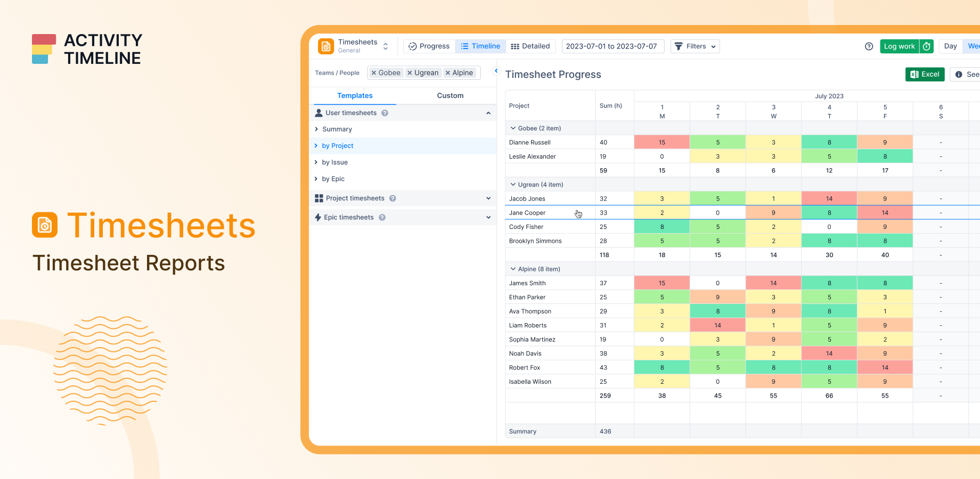Start the timer stopwatch icon
The height and width of the screenshot is (479, 980).
pyautogui.click(x=927, y=46)
